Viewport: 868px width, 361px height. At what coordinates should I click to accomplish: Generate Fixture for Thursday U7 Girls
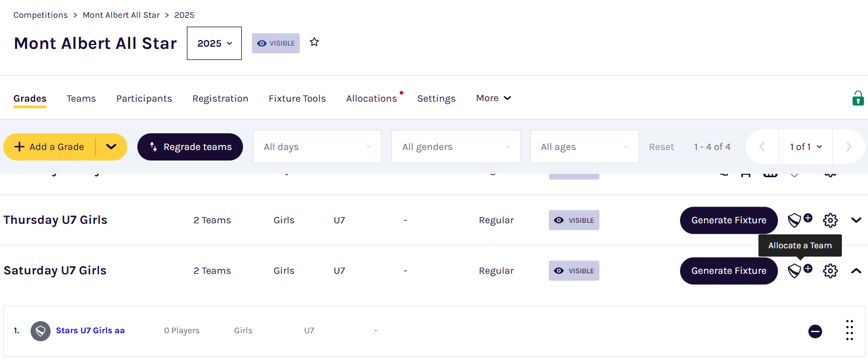click(x=728, y=220)
